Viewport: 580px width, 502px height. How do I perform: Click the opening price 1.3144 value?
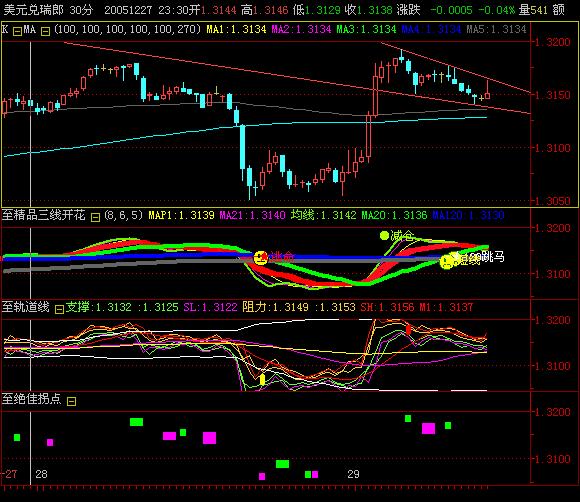(218, 10)
